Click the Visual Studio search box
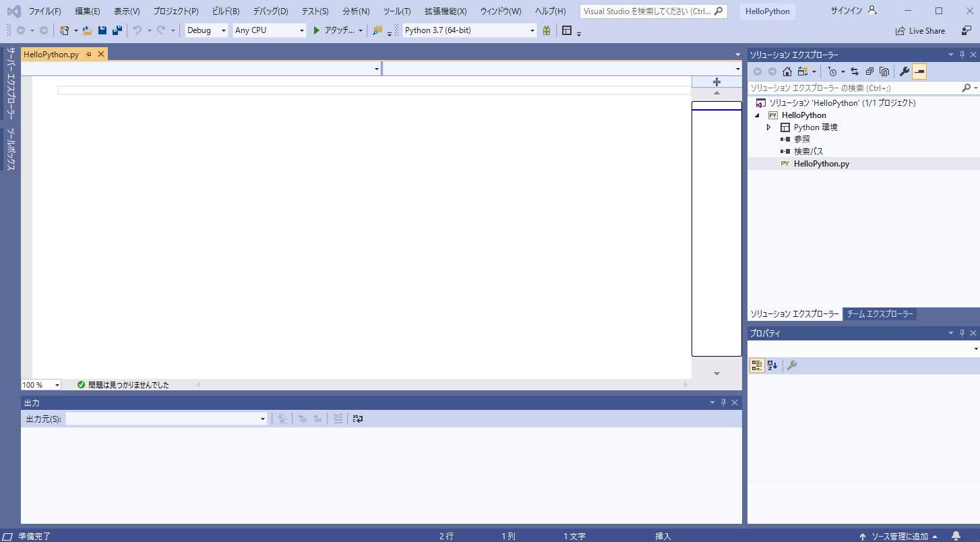The width and height of the screenshot is (980, 542). (654, 11)
